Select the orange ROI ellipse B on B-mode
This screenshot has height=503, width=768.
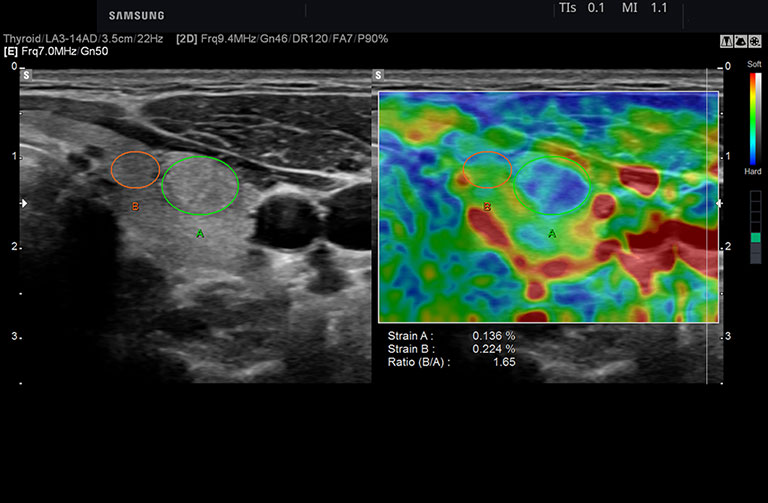click(x=135, y=170)
